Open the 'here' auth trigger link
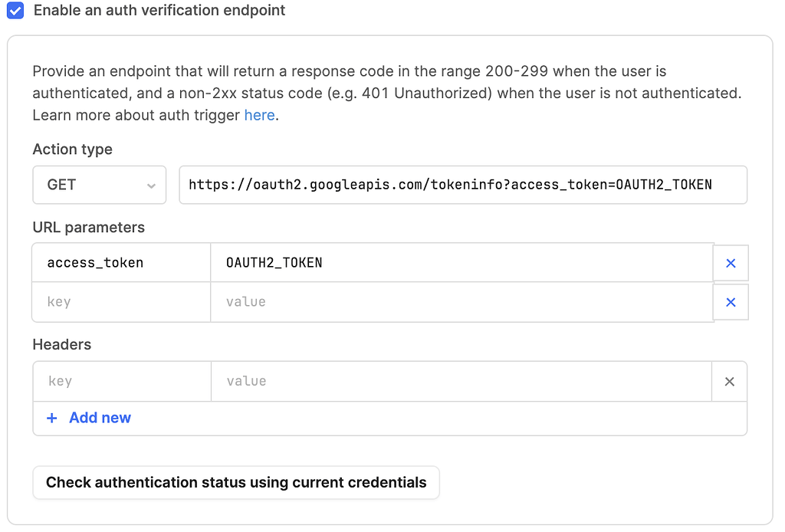Screen dimensions: 785x532 [x=259, y=116]
